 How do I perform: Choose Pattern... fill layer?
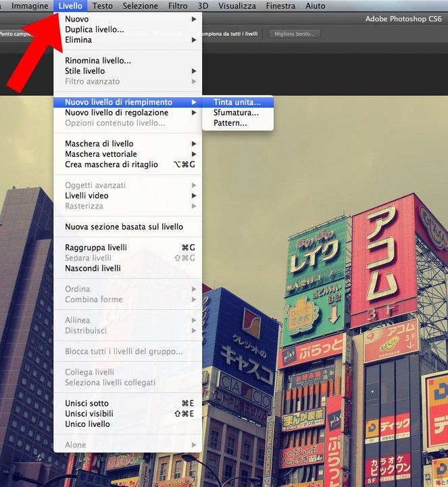pos(238,122)
